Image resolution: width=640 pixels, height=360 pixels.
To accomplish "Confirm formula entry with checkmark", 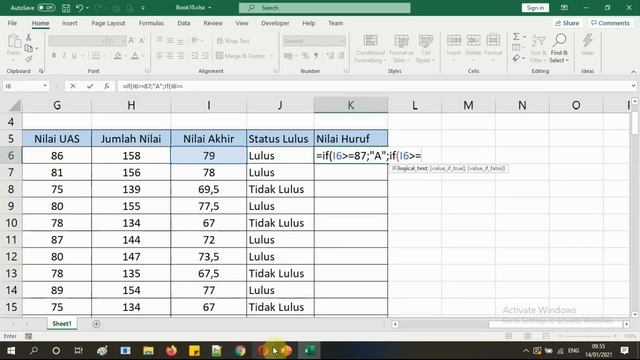I will pos(90,86).
